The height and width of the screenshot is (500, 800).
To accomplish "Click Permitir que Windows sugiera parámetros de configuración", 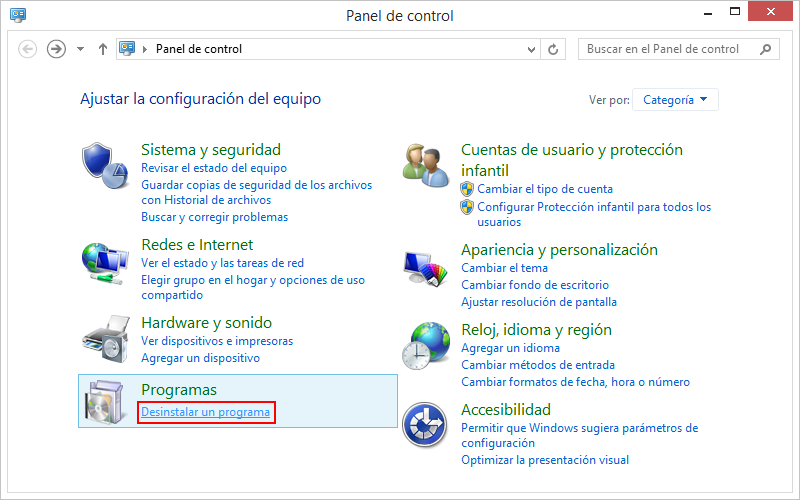I will [580, 435].
